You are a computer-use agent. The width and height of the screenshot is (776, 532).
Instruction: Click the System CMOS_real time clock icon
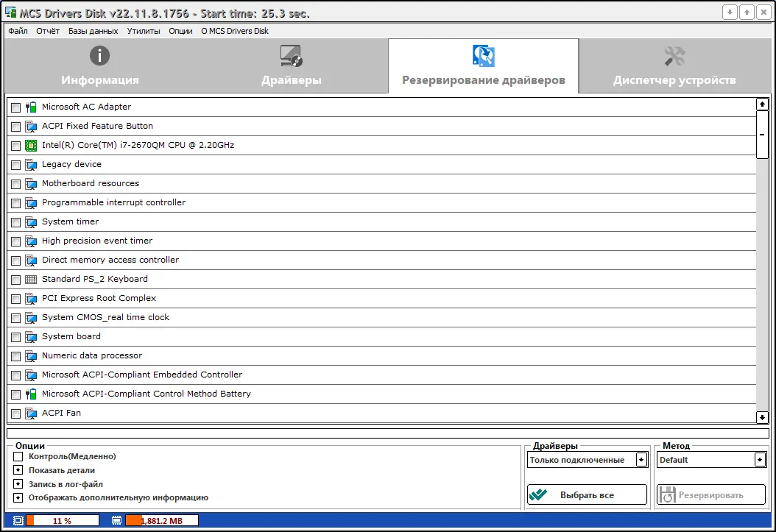(x=31, y=318)
